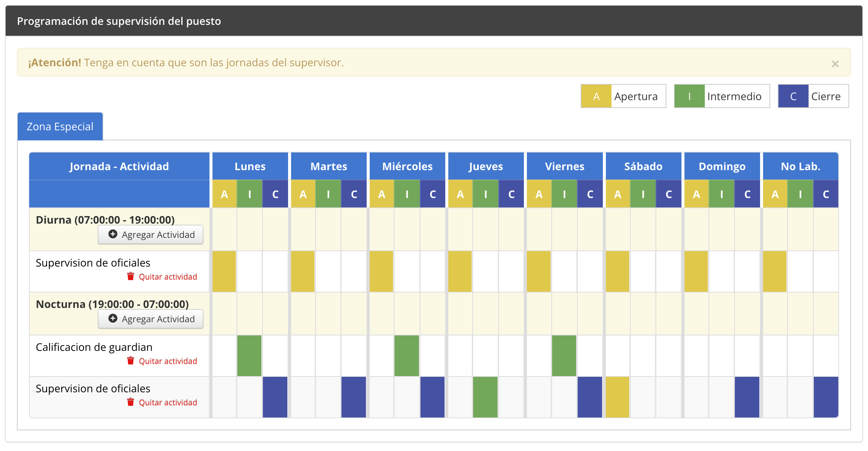Click the Miércoles column header

pos(407,166)
